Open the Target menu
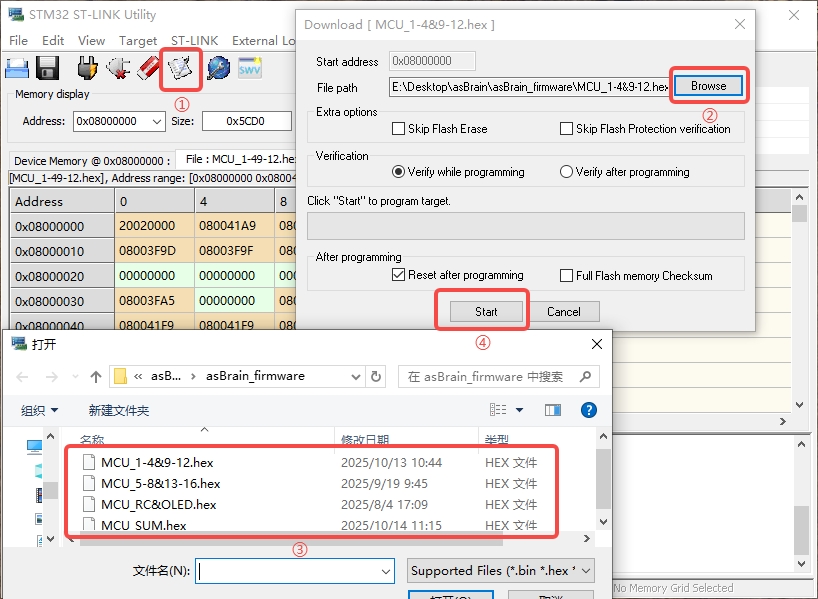The height and width of the screenshot is (599, 818). [x=138, y=41]
